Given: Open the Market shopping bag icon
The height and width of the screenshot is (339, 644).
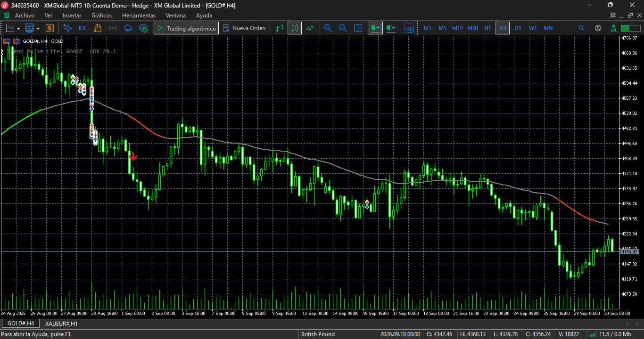Looking at the screenshot, I should tap(98, 28).
